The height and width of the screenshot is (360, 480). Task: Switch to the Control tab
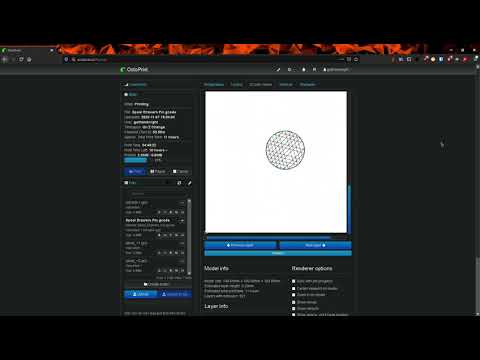tap(236, 85)
